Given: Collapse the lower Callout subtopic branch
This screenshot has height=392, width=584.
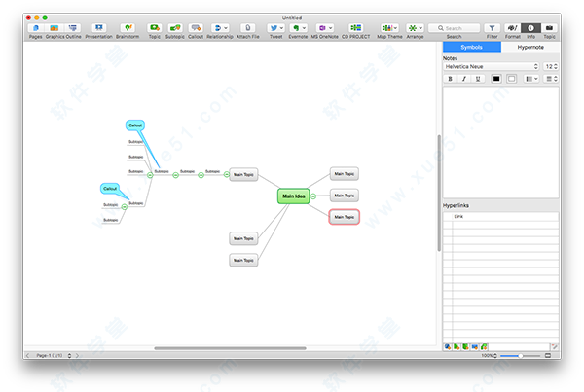Looking at the screenshot, I should [125, 207].
